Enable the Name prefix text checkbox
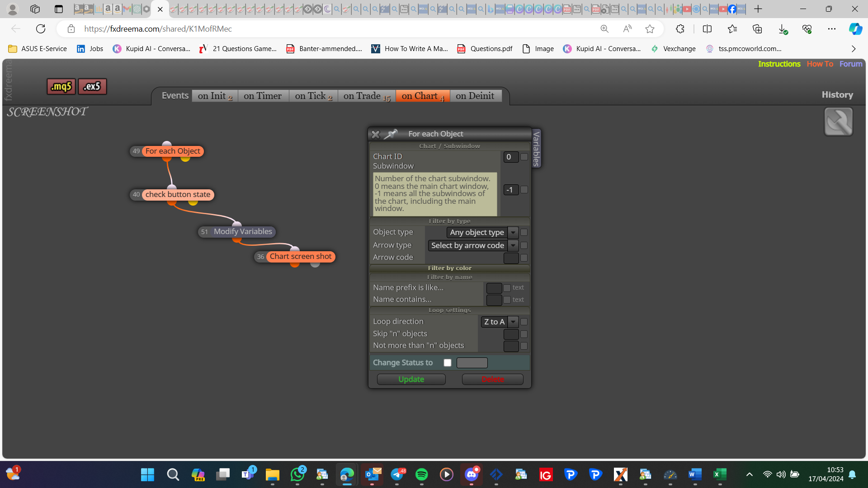The width and height of the screenshot is (868, 488). coord(507,288)
